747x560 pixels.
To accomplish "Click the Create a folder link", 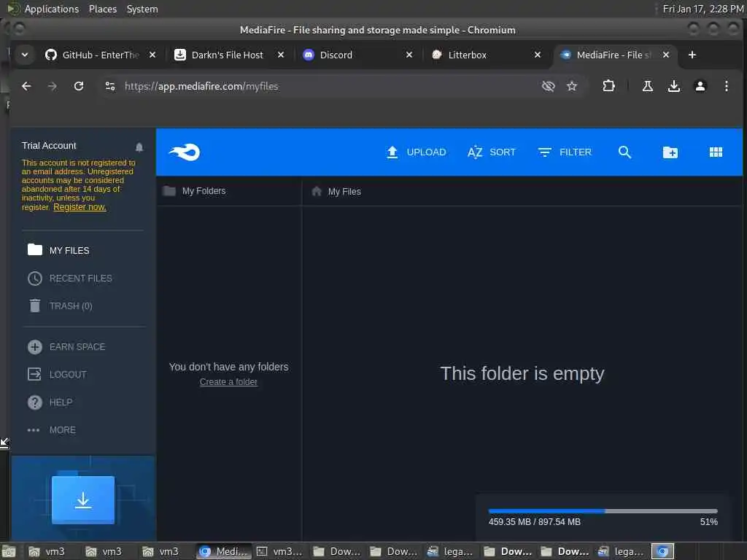I will (228, 382).
